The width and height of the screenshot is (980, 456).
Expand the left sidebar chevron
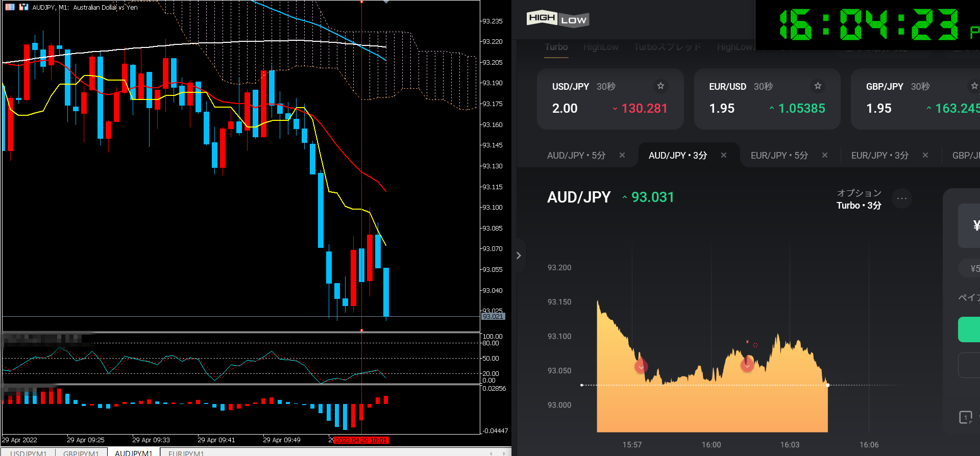coord(519,256)
